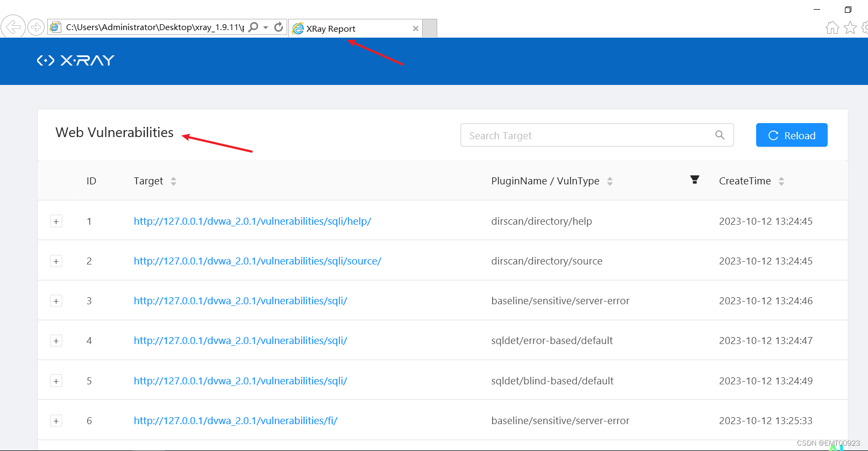Click baseline/sensitive/server-error in row 3
The image size is (868, 451).
tap(560, 300)
